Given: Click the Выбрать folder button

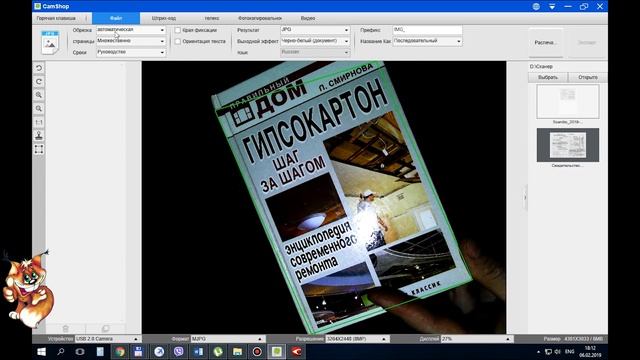Looking at the screenshot, I should click(x=548, y=77).
